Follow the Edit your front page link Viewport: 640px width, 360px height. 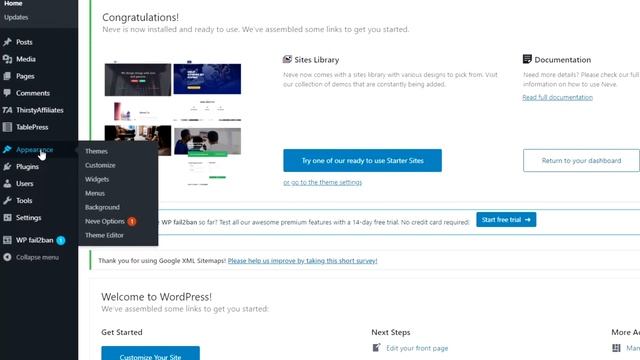(x=417, y=348)
